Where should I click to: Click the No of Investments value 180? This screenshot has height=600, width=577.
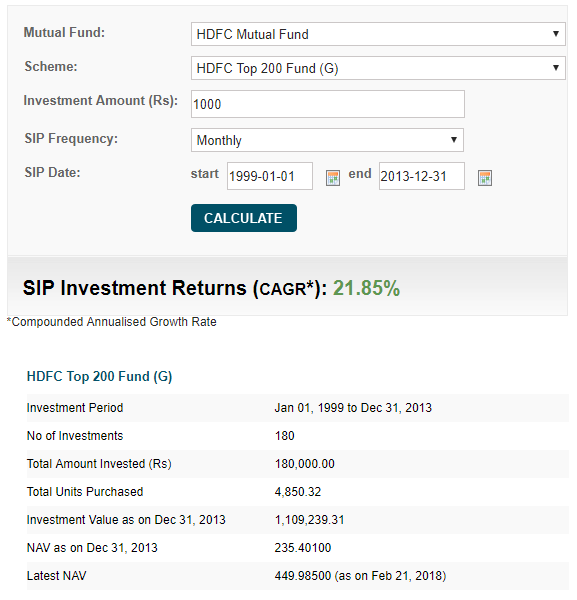coord(285,436)
